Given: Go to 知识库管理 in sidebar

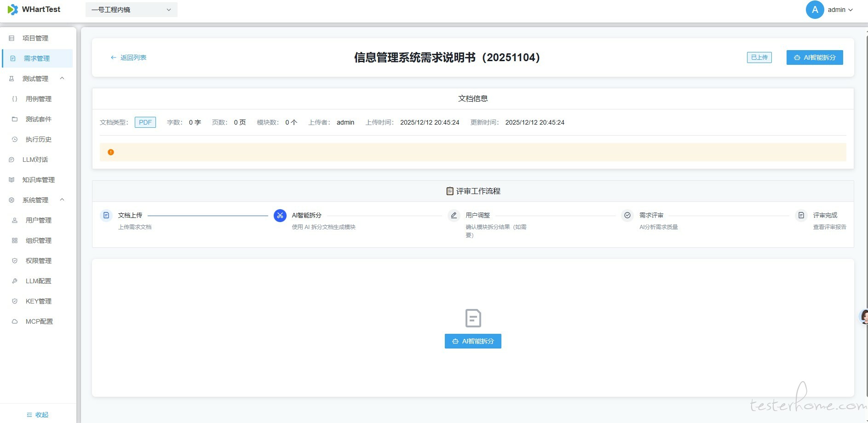Looking at the screenshot, I should (39, 180).
